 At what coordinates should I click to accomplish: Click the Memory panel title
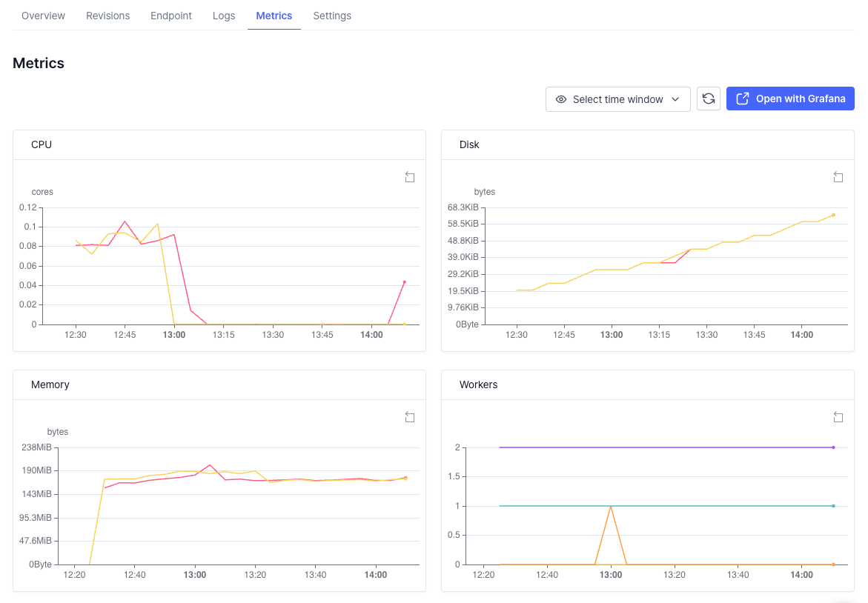50,384
